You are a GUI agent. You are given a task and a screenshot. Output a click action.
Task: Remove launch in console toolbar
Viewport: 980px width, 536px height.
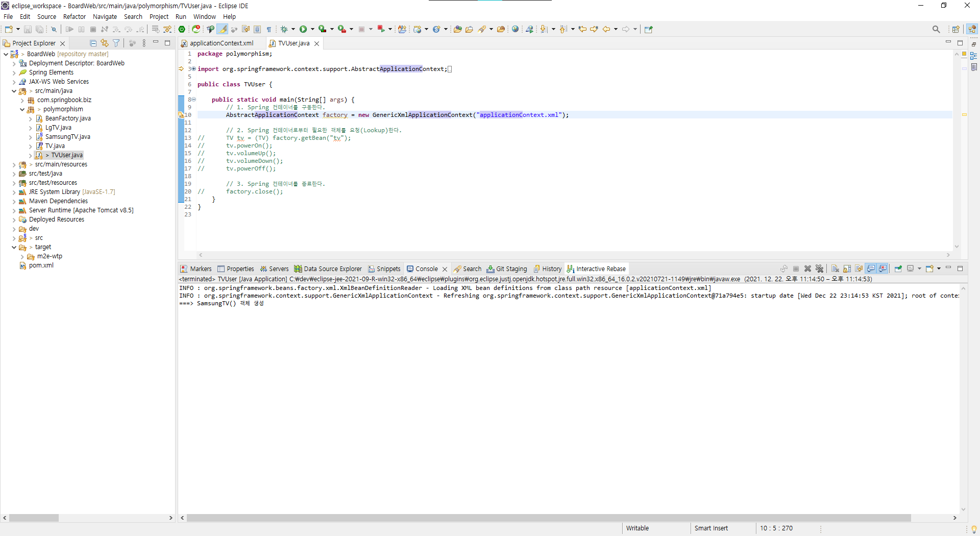point(807,269)
